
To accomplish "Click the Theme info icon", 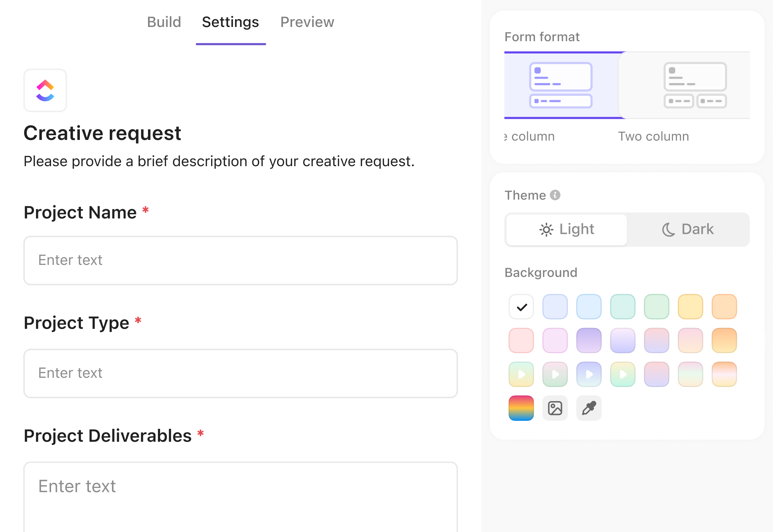I will coord(555,195).
